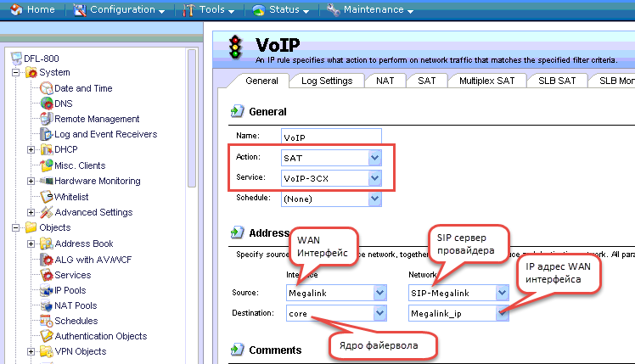Viewport: 635px width, 364px height.
Task: Open the Status menu
Action: click(281, 9)
